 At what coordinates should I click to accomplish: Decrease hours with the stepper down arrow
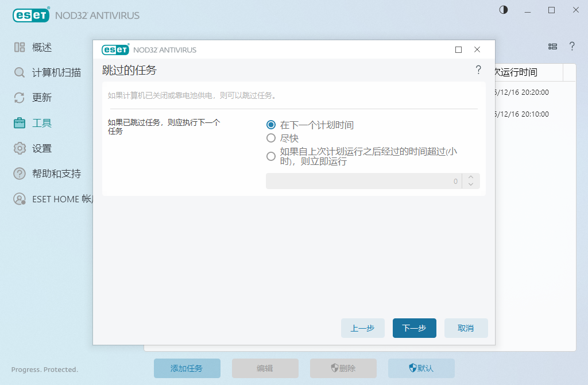(471, 184)
